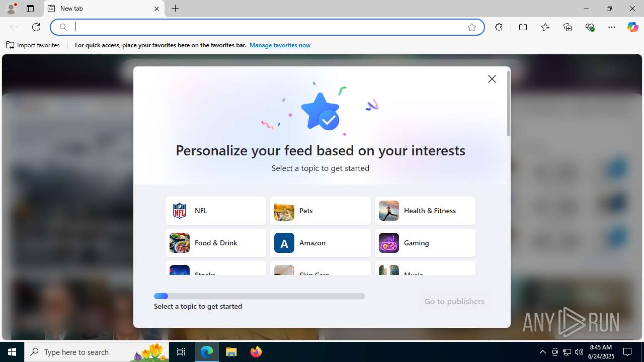Click the New tab tab title
This screenshot has width=644, height=362.
click(71, 9)
